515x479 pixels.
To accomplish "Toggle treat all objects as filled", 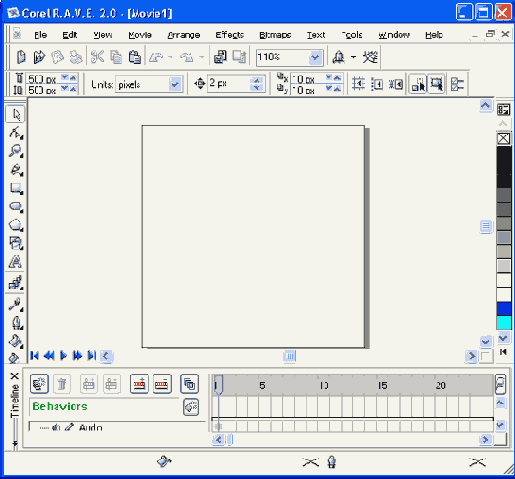I will tap(436, 84).
